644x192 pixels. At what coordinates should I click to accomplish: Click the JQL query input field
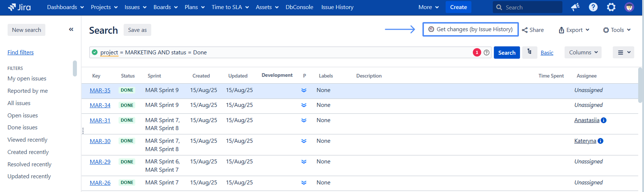[283, 53]
